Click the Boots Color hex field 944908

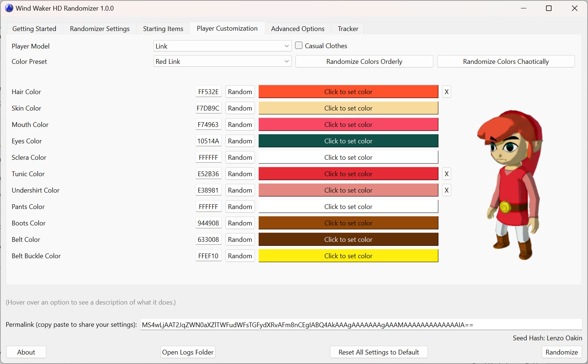tap(208, 223)
